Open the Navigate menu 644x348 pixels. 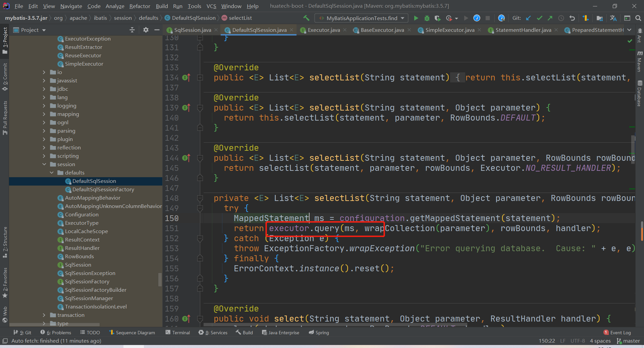point(71,6)
